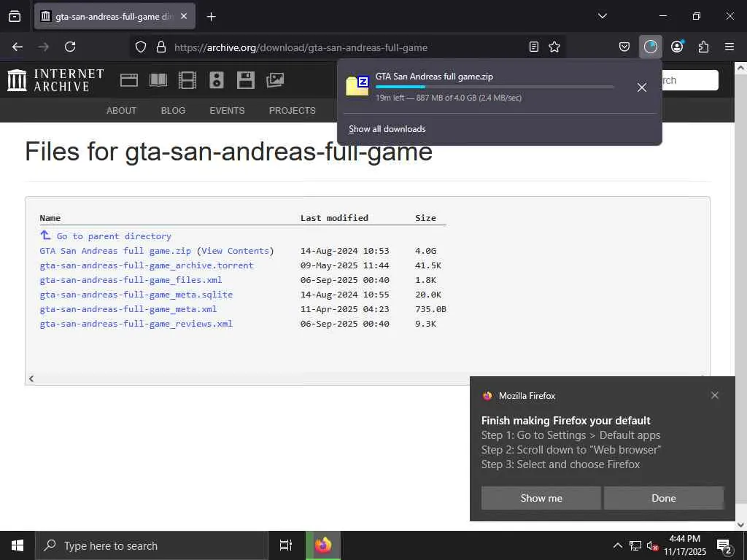Dismiss the Mozilla Firefox notification

point(715,395)
